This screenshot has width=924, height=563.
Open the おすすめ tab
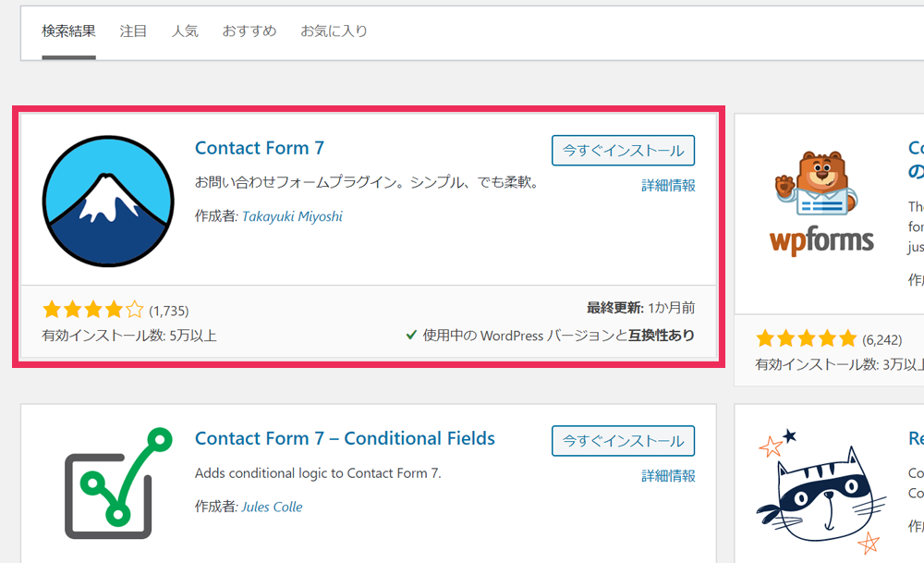click(x=249, y=31)
